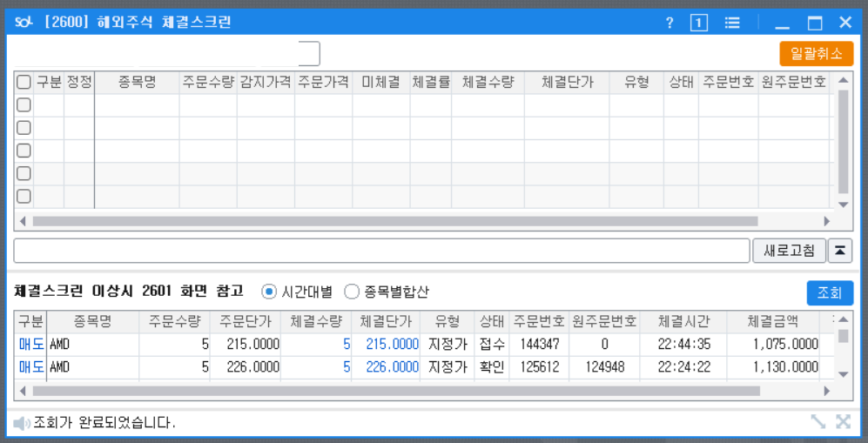868x443 pixels.
Task: Click the 체결시간 column header in the lower table
Action: [683, 320]
